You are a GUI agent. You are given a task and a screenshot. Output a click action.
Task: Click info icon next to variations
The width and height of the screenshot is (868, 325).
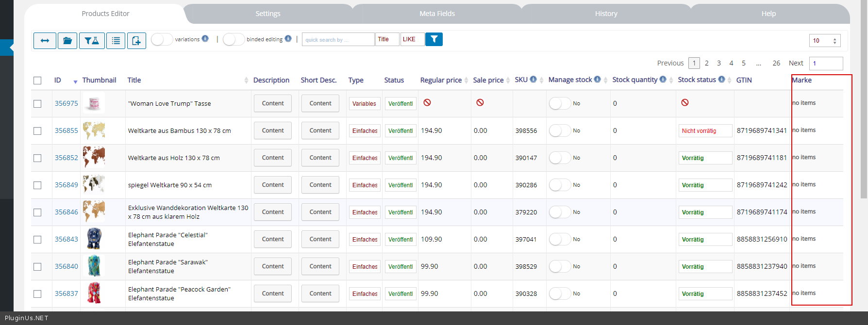tap(205, 39)
